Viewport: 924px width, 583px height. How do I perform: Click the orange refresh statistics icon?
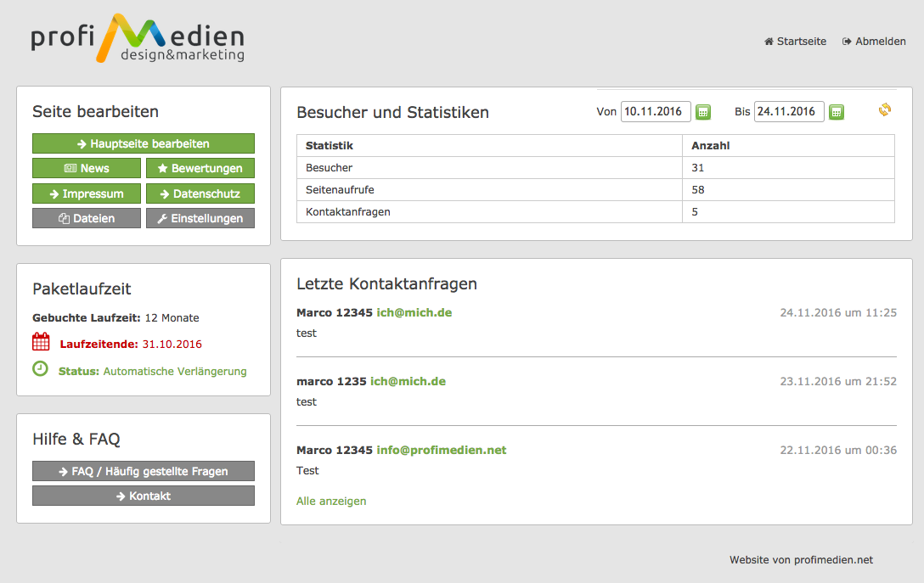tap(885, 109)
